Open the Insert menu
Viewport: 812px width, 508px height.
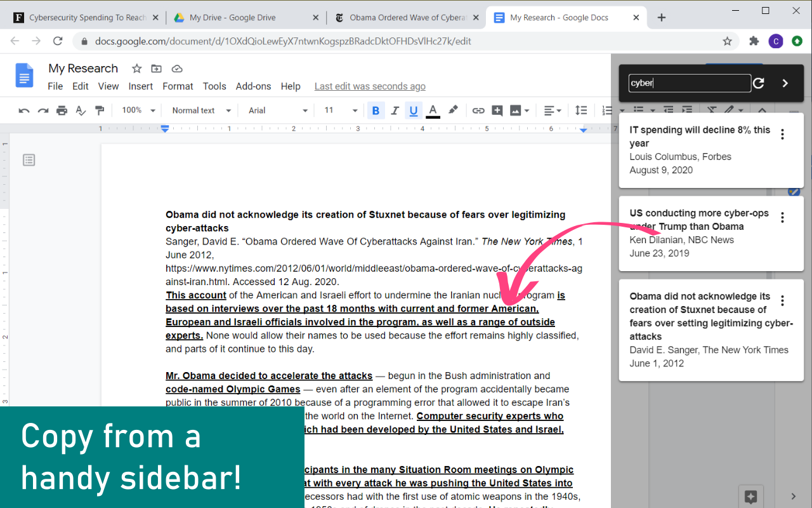(x=141, y=86)
